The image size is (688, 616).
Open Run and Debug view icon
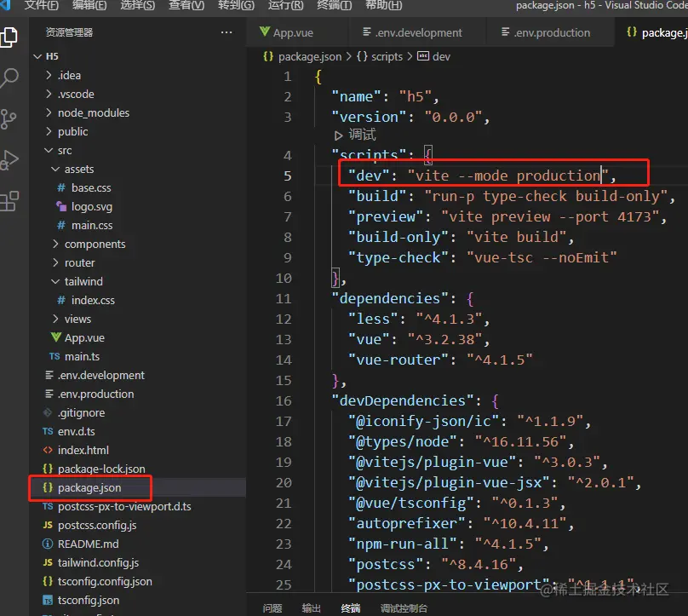[9, 160]
